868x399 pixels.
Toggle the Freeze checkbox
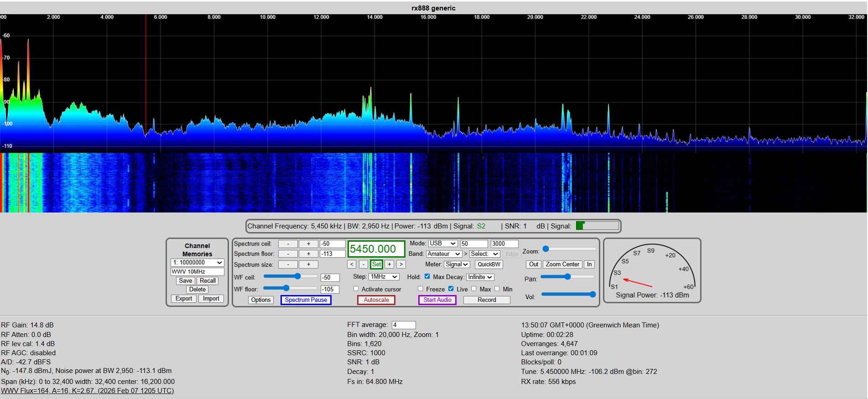[421, 289]
